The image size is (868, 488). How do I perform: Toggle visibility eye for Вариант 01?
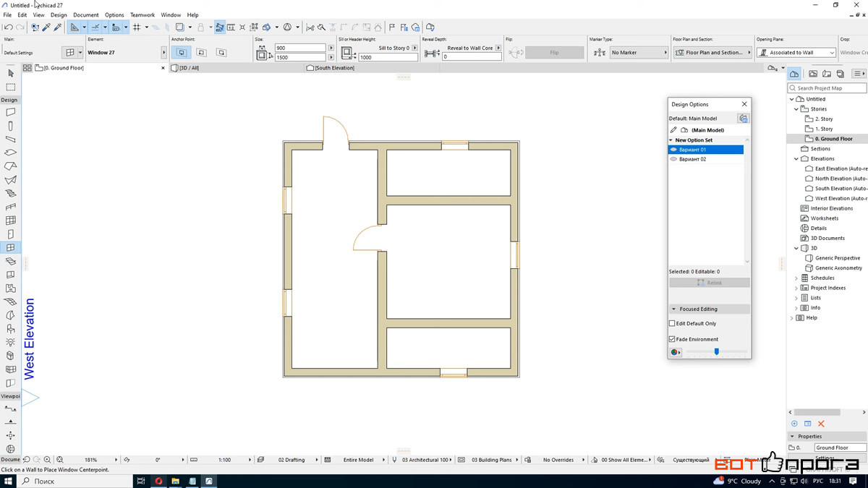[x=673, y=150]
